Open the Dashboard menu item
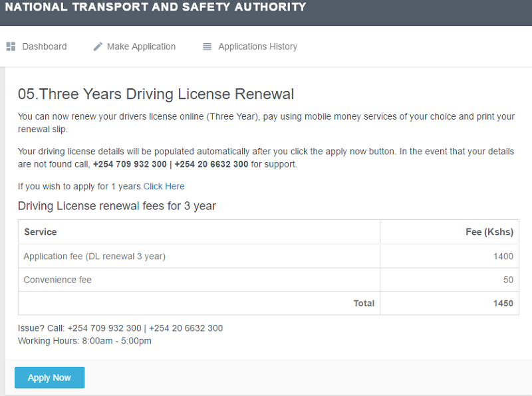The height and width of the screenshot is (396, 532). pyautogui.click(x=45, y=47)
